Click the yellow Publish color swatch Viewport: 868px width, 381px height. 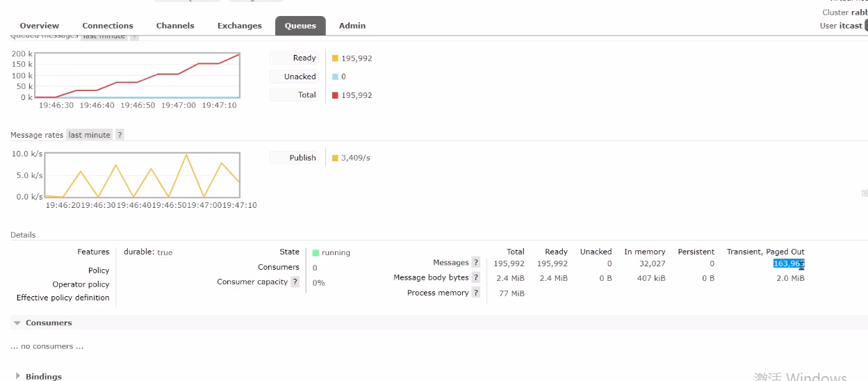[335, 158]
